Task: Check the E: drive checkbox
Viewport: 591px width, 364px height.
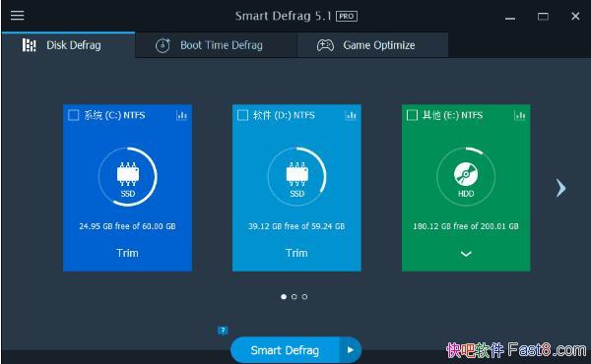Action: (x=412, y=115)
